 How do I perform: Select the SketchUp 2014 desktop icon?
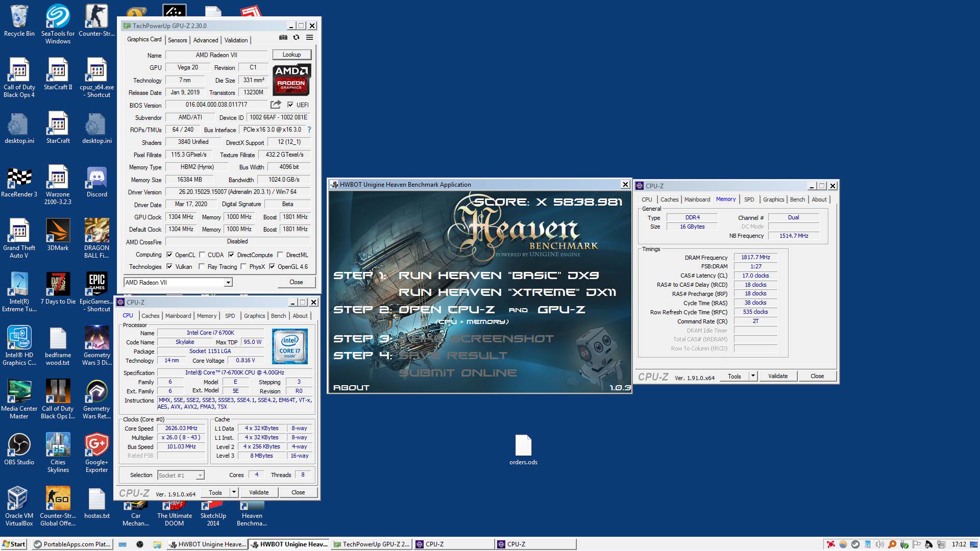click(213, 514)
